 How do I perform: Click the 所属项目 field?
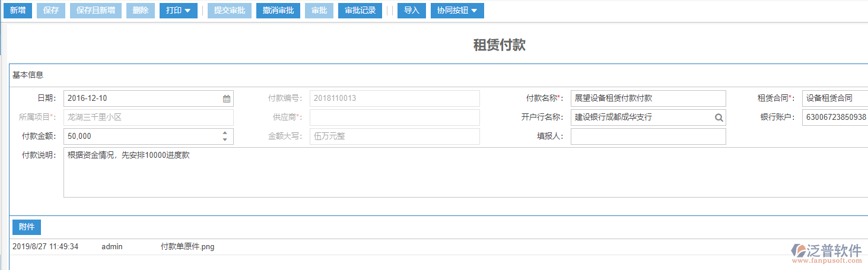point(148,117)
